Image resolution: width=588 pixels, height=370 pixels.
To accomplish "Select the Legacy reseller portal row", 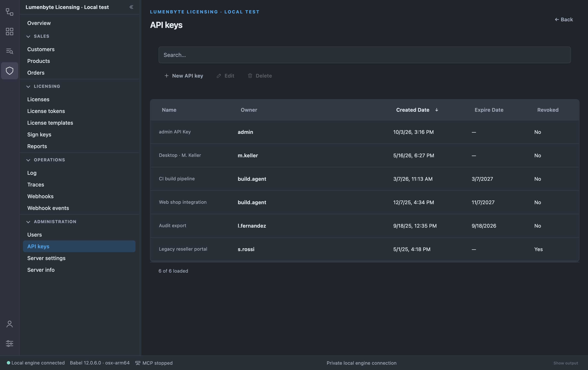I will tap(365, 249).
